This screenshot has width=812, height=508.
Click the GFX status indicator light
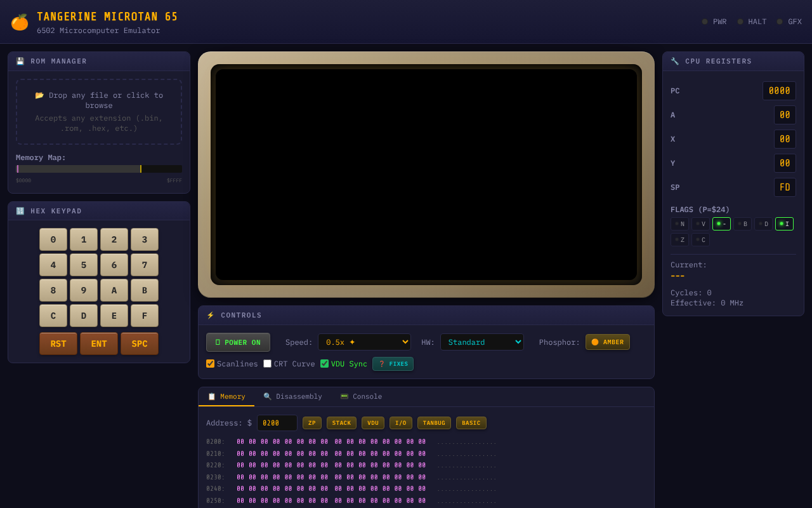click(779, 21)
